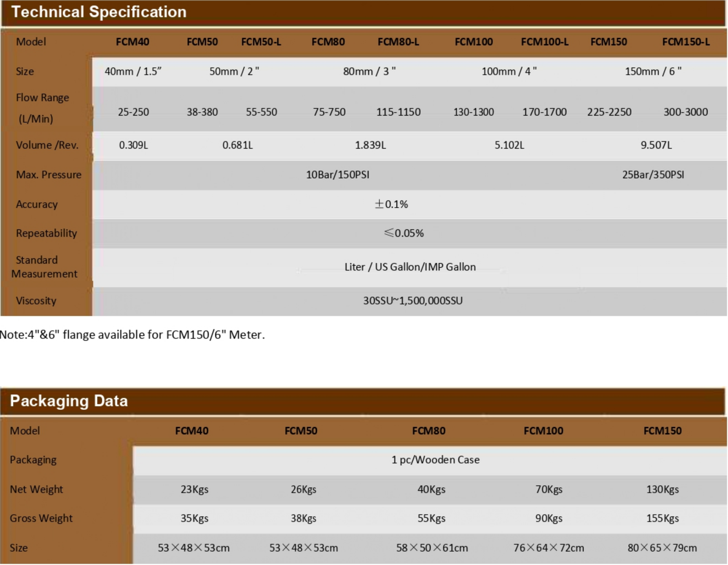Select the 150mm / 6" size value
Viewport: 728px width, 565px height.
(x=653, y=71)
